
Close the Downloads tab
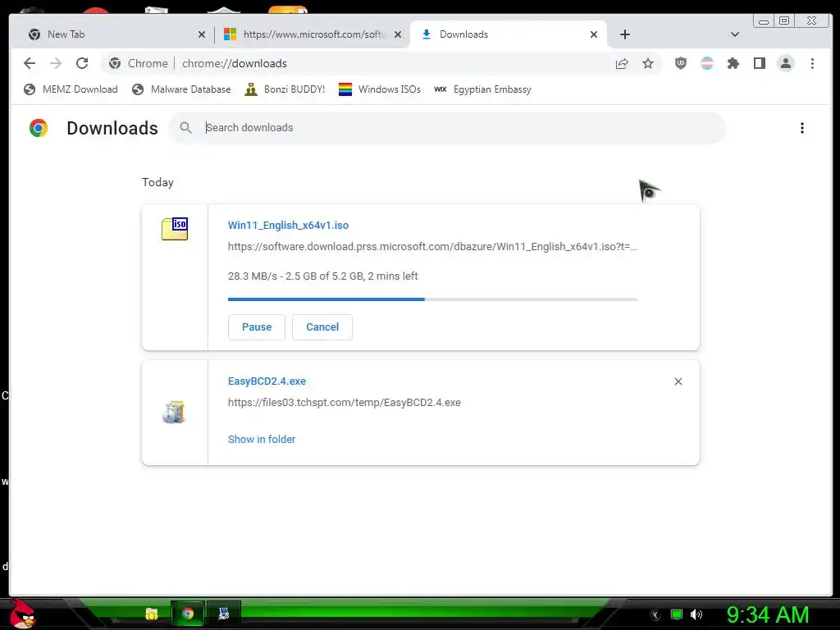[x=594, y=34]
